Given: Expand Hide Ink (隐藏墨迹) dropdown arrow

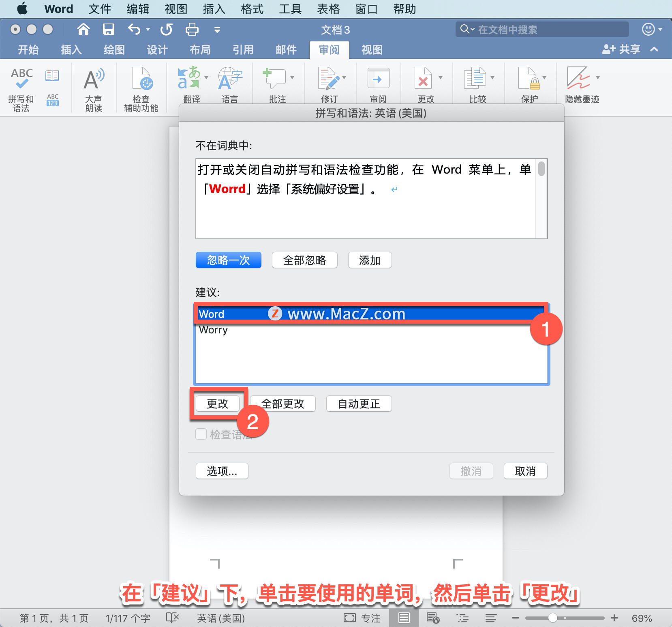Looking at the screenshot, I should pos(597,77).
